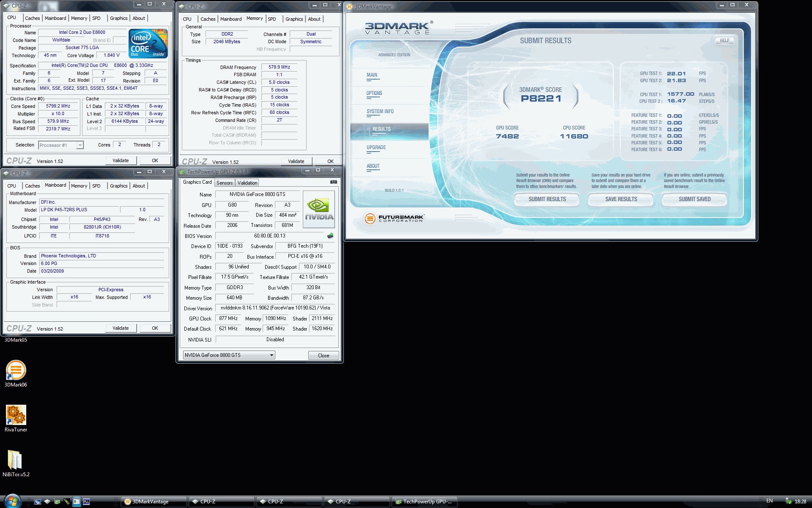Viewport: 812px width, 508px height.
Task: Click the GPU-Z screenshot camera icon
Action: [334, 182]
